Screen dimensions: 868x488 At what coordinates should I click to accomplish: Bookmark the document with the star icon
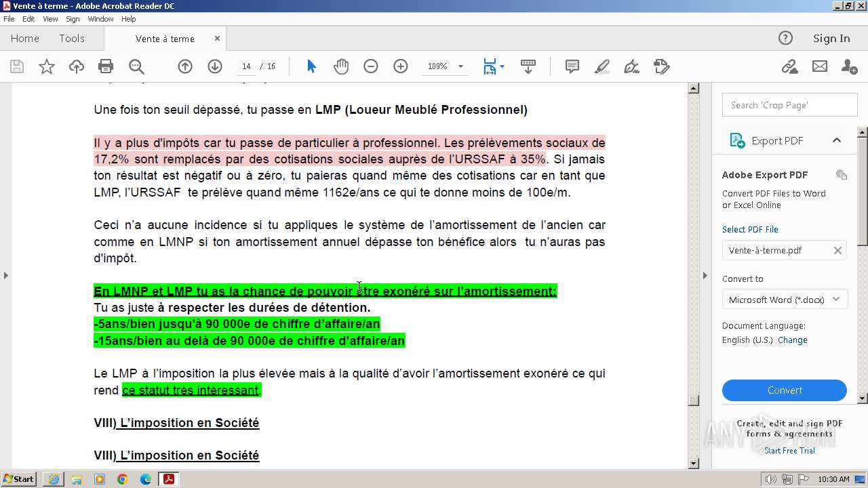click(47, 66)
